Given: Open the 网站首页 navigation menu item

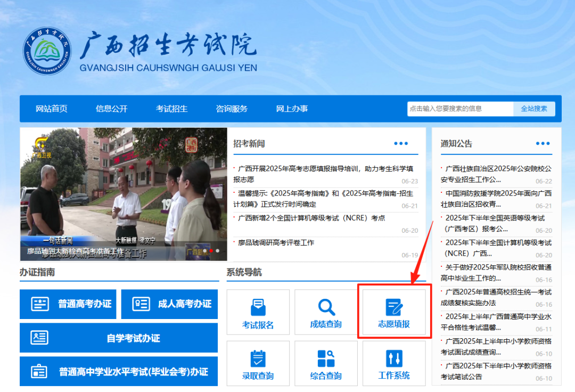Looking at the screenshot, I should point(52,109).
